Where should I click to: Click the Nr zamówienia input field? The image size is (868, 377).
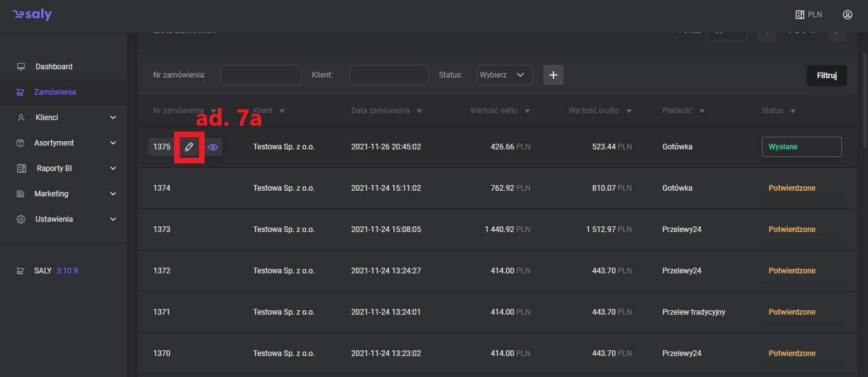261,75
